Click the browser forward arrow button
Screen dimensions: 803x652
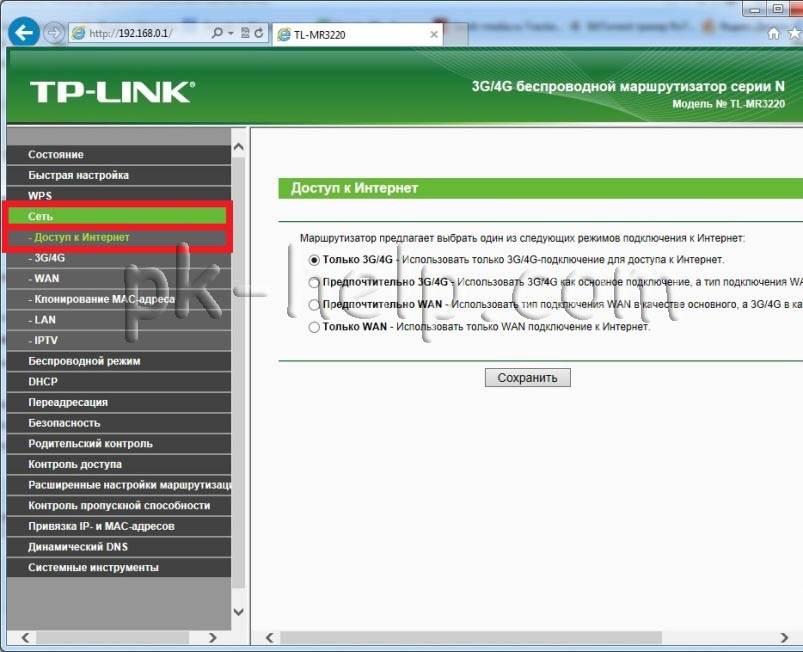pos(53,33)
